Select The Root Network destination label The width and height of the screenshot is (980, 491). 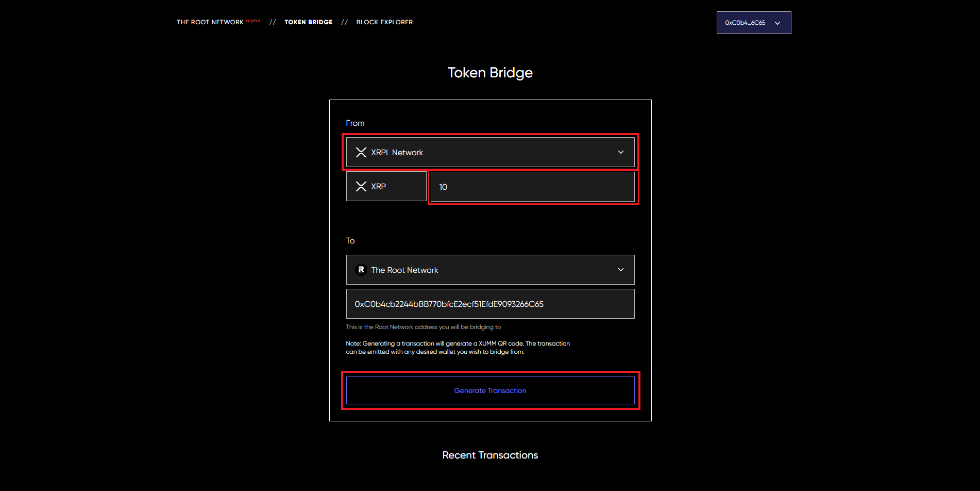[404, 270]
